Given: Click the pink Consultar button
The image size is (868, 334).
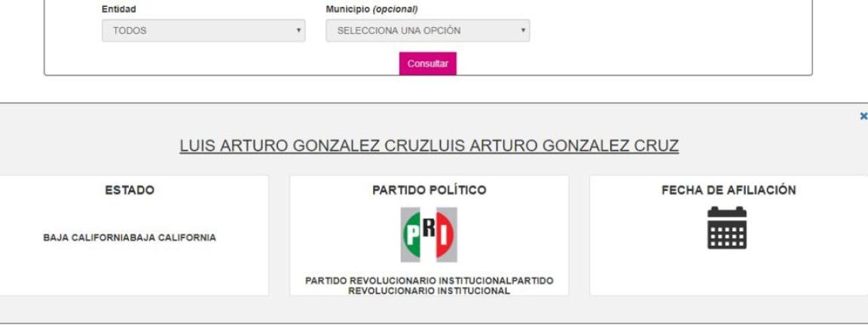Looking at the screenshot, I should tap(428, 63).
